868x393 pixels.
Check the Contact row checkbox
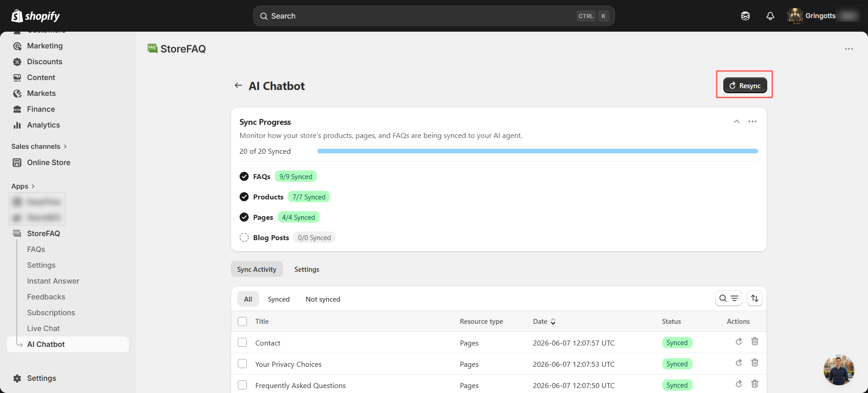[x=242, y=342]
